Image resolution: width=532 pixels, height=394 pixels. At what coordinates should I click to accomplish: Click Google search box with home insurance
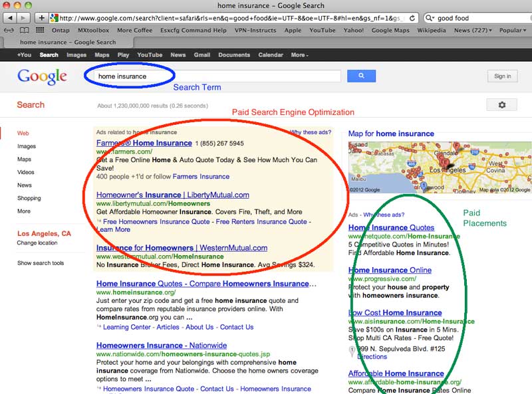217,76
